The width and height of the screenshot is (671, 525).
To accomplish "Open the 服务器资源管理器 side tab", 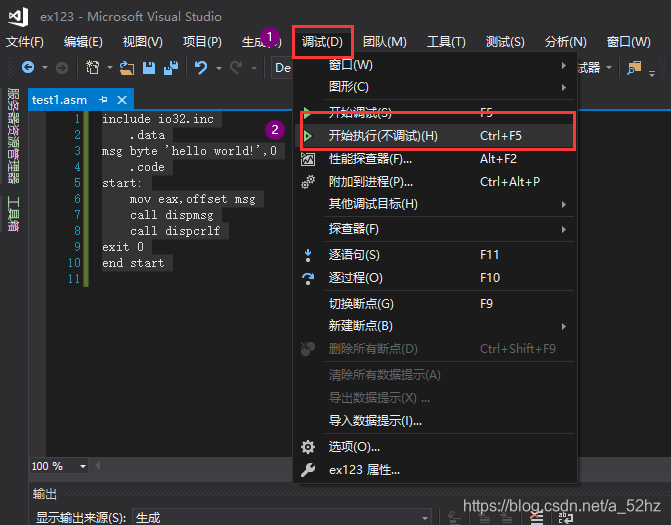I will pyautogui.click(x=13, y=136).
